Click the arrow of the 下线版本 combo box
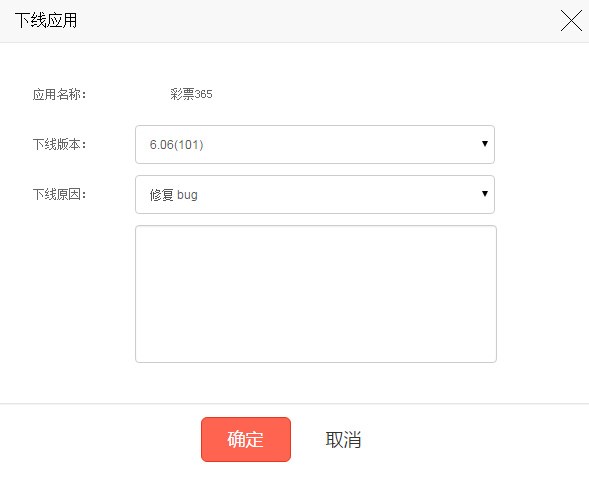 pyautogui.click(x=485, y=144)
